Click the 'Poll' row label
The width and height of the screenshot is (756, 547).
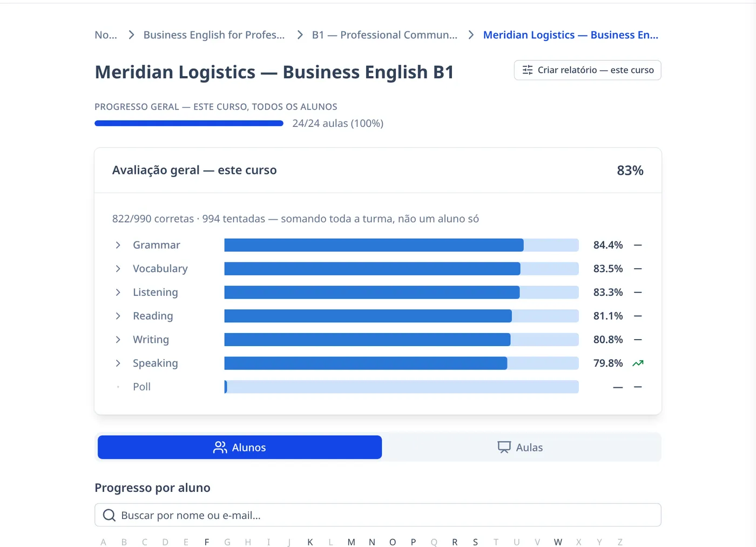tap(142, 387)
